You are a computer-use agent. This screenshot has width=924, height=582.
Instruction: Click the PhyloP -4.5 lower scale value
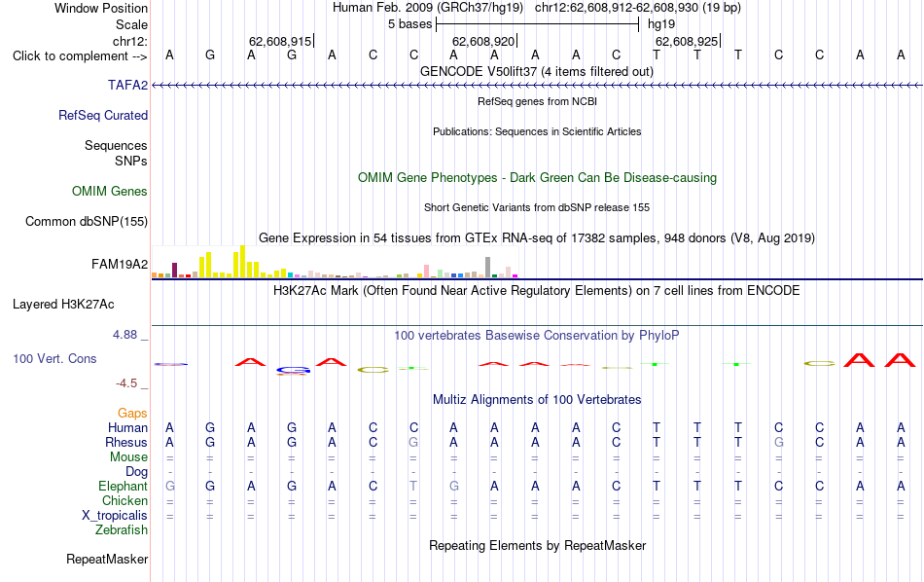coord(126,383)
